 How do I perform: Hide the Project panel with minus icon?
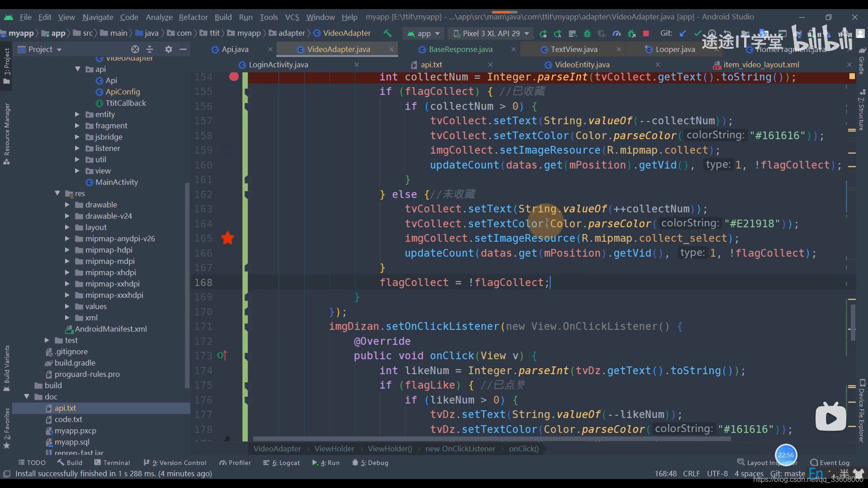(x=183, y=49)
